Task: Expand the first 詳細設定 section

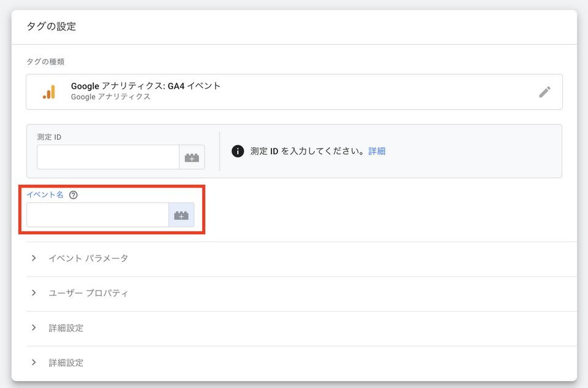Action: [66, 328]
